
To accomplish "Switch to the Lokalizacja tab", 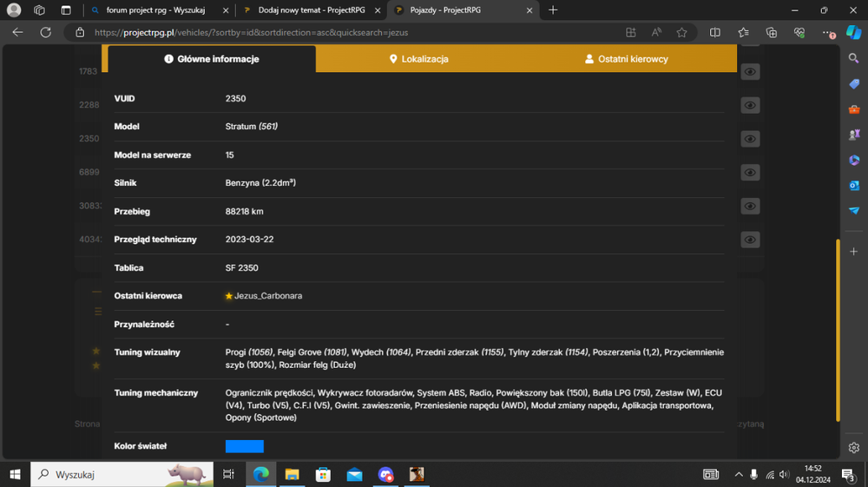I will pyautogui.click(x=419, y=59).
